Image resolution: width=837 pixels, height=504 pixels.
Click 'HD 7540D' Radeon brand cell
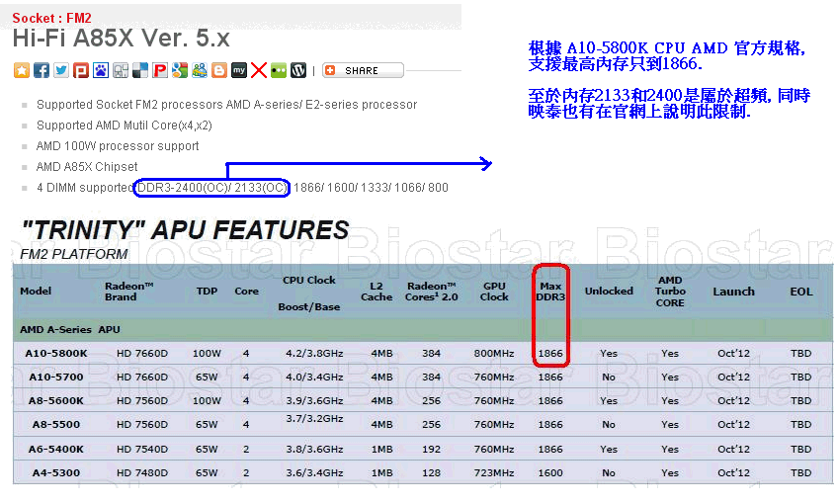point(142,449)
